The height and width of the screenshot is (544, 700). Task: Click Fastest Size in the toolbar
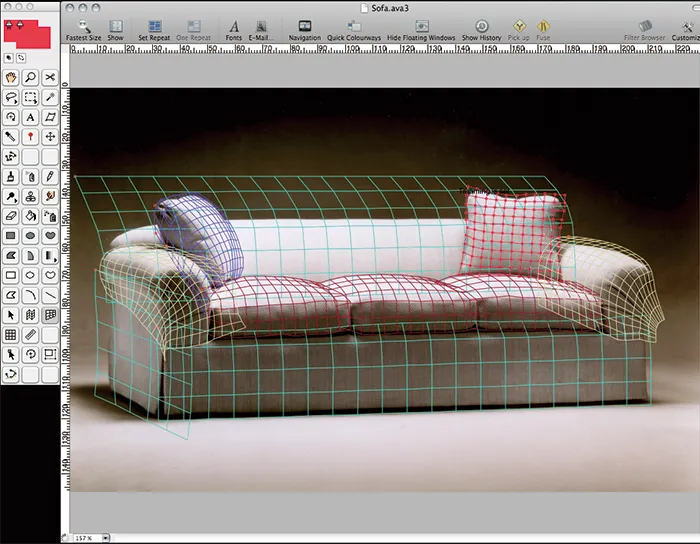click(x=83, y=31)
